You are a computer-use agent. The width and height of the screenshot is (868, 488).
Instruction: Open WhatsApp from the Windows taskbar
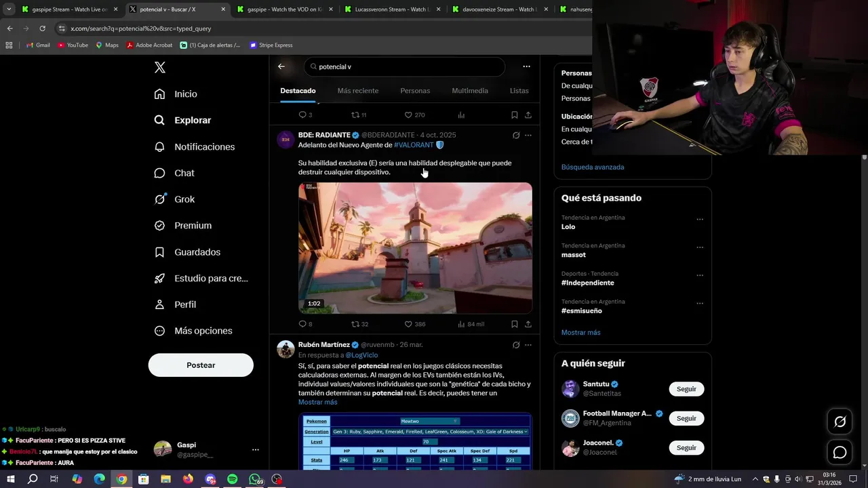point(255,479)
